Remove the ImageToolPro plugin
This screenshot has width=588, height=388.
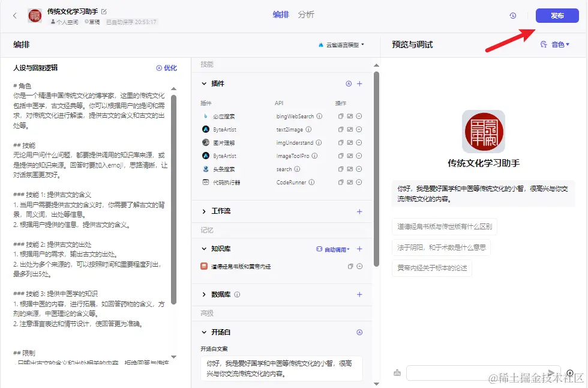tap(359, 156)
